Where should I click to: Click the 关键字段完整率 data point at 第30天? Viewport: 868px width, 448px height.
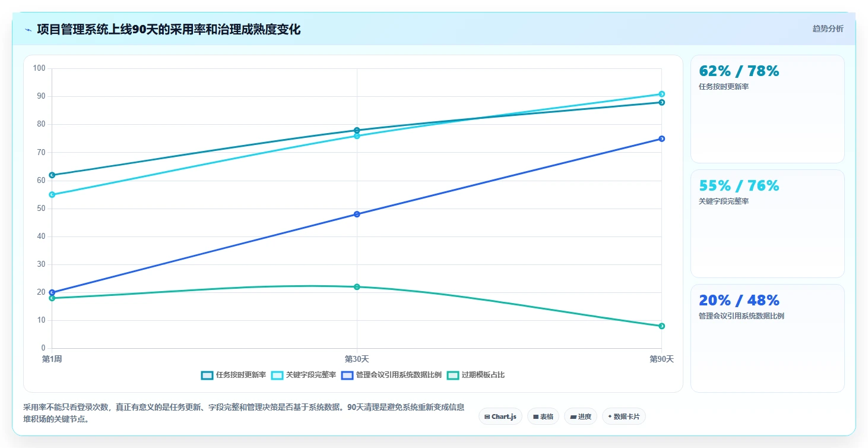tap(357, 136)
